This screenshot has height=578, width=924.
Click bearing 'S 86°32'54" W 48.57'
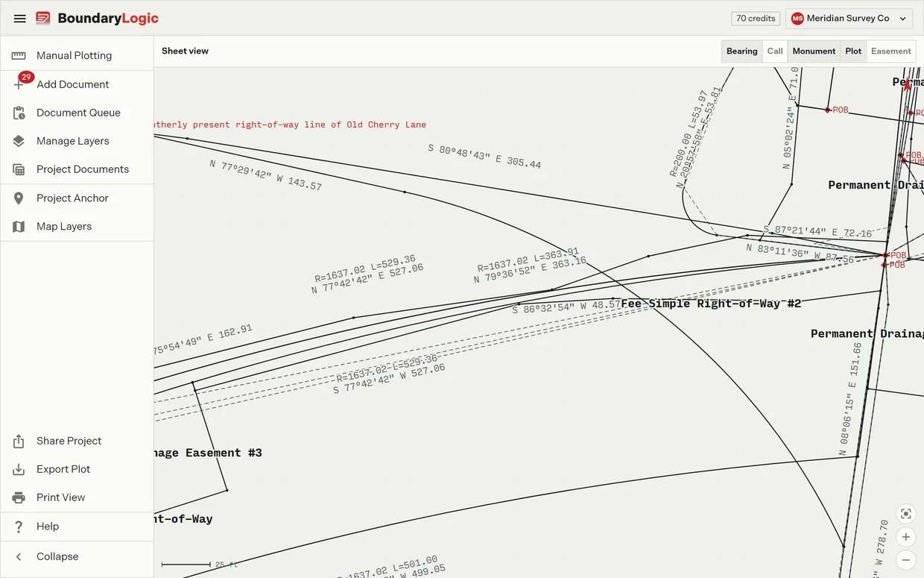tap(566, 307)
